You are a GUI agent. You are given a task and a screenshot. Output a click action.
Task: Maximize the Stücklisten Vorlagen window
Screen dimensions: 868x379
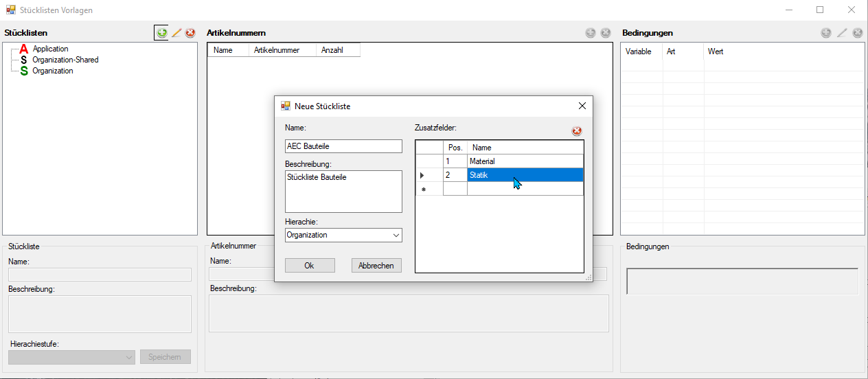[x=819, y=10]
